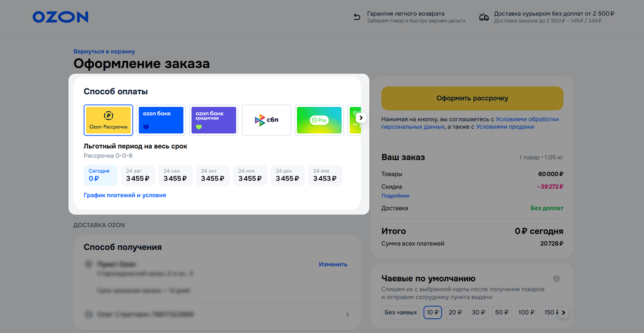
Task: Click the pickup point location icon
Action: pyautogui.click(x=89, y=264)
